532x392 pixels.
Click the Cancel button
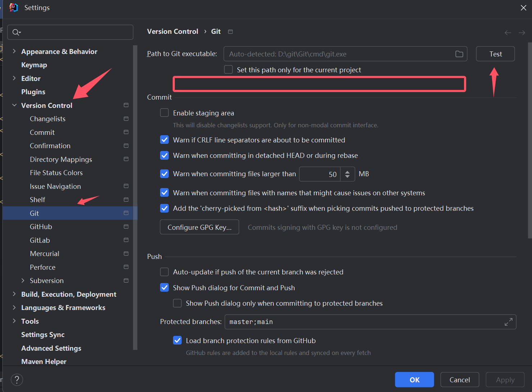(x=460, y=380)
